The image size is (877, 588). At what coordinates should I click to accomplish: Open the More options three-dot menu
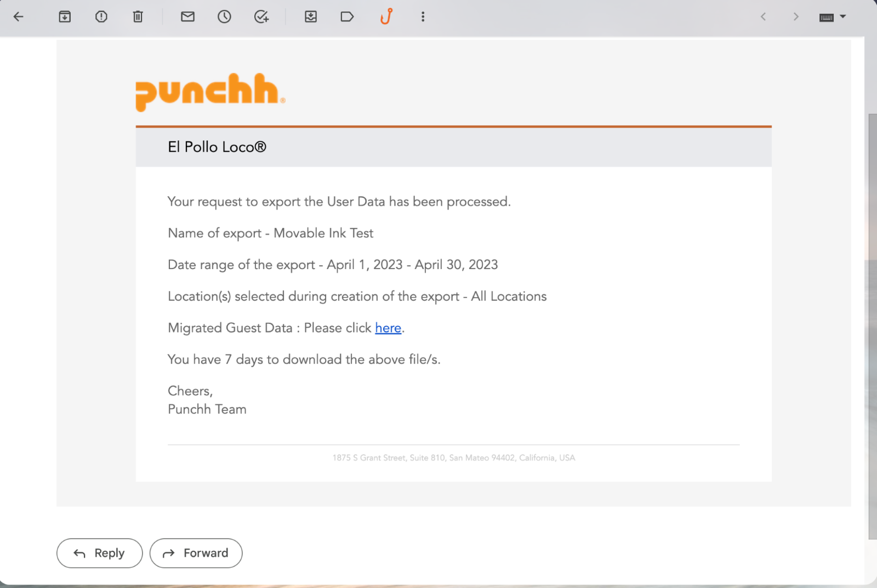(423, 17)
